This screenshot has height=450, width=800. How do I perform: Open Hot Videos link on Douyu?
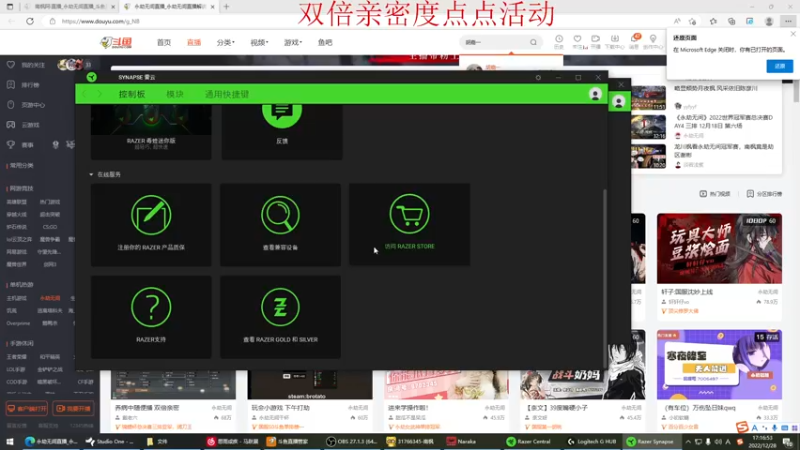tap(715, 194)
